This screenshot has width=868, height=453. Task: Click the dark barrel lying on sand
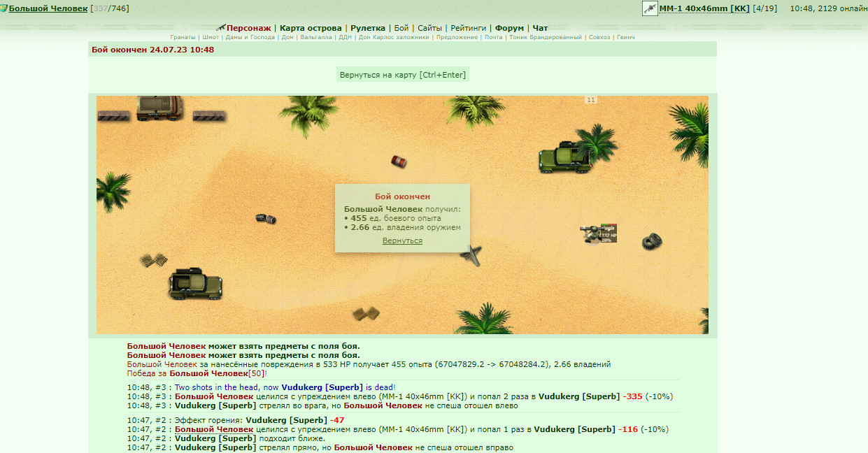point(266,219)
